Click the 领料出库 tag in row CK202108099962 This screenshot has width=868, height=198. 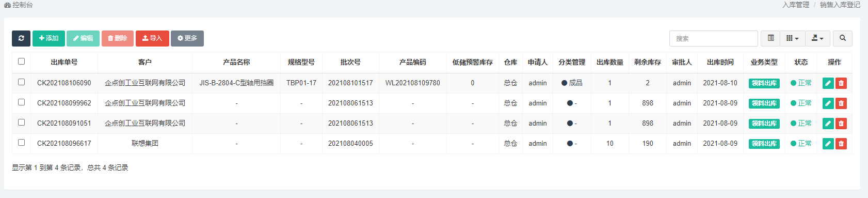pyautogui.click(x=764, y=103)
